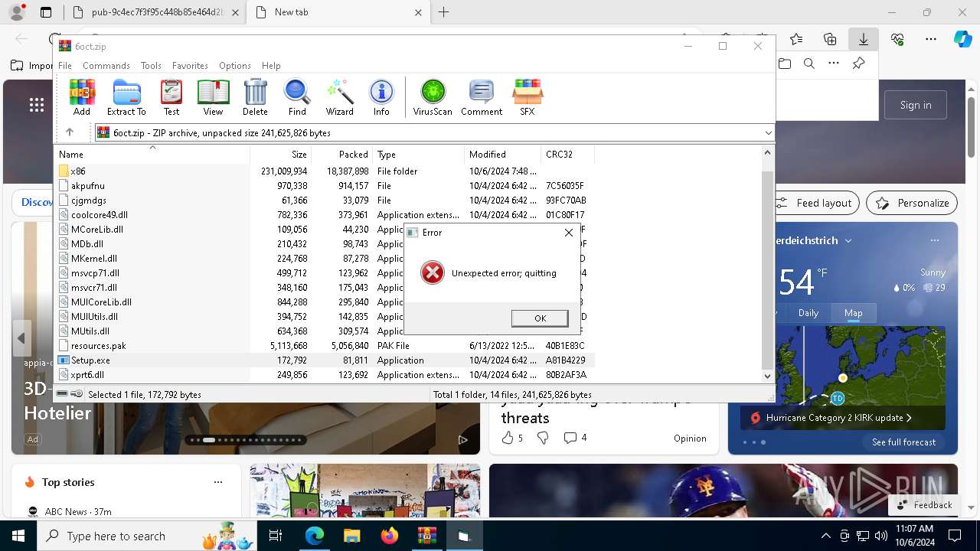This screenshot has width=980, height=551.
Task: Select the x86 folder row
Action: (x=325, y=171)
